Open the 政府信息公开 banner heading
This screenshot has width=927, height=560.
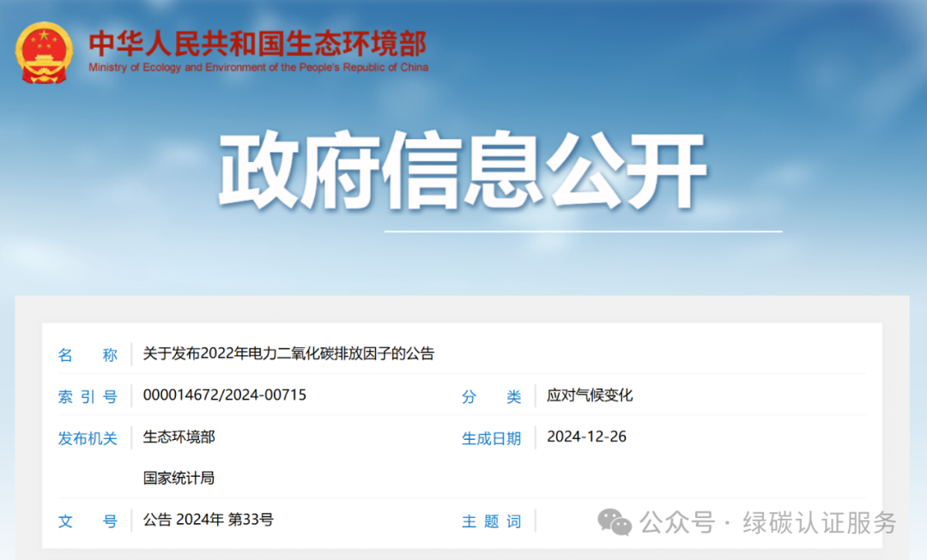(463, 169)
